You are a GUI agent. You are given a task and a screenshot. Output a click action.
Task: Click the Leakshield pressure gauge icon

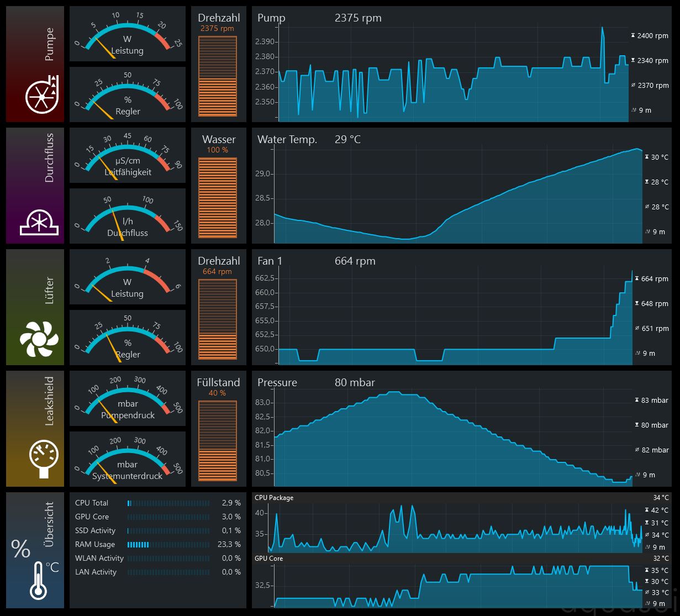tap(43, 459)
